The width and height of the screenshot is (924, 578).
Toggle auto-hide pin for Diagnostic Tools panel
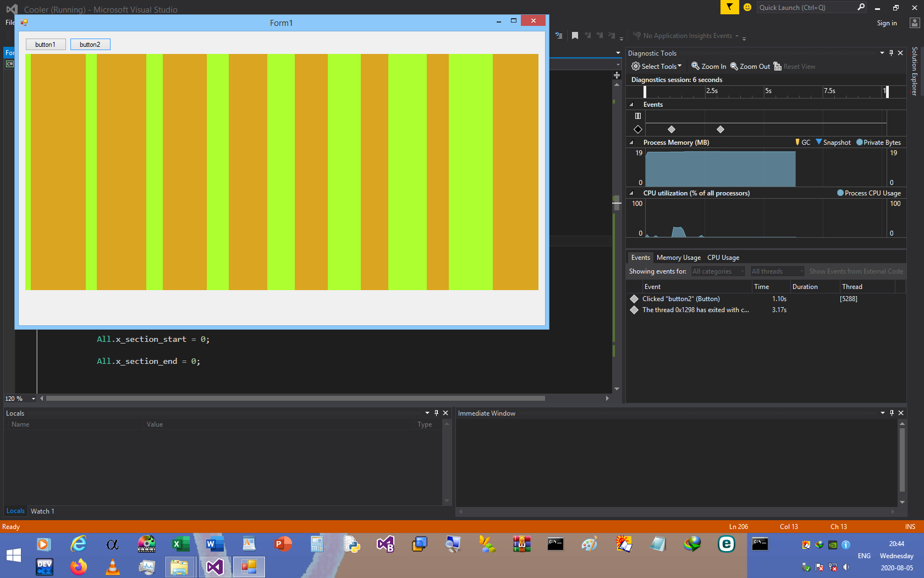[x=892, y=53]
